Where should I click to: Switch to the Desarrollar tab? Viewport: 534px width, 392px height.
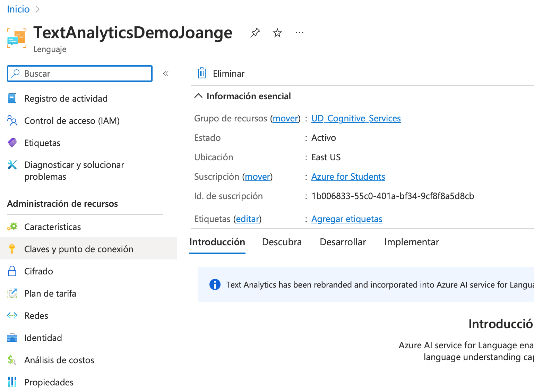coord(343,242)
